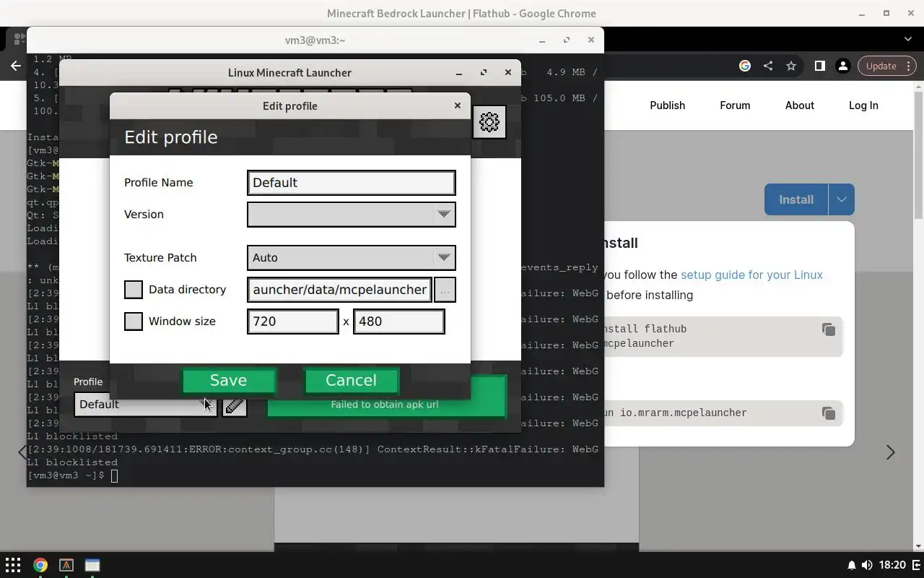Click the window width field 720
This screenshot has width=924, height=578.
coord(292,322)
